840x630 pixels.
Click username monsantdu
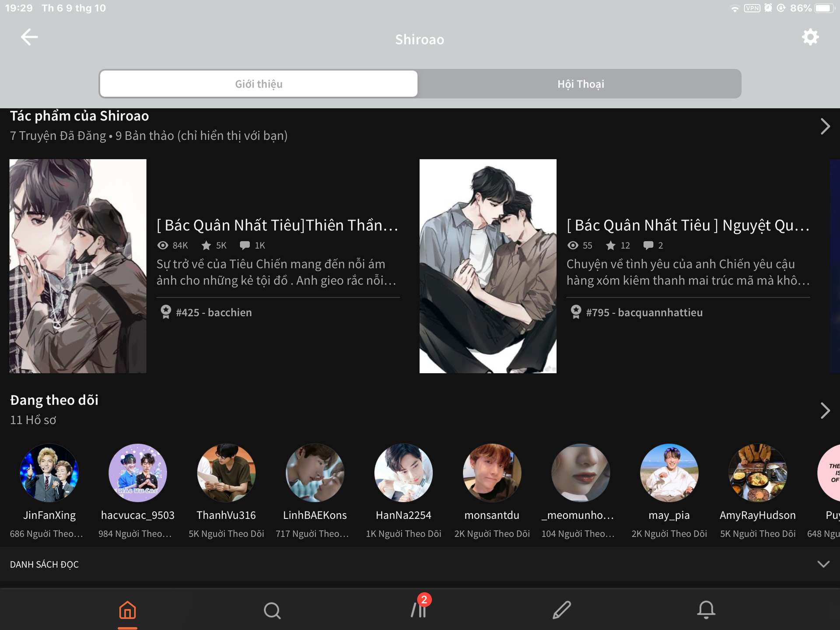click(492, 515)
